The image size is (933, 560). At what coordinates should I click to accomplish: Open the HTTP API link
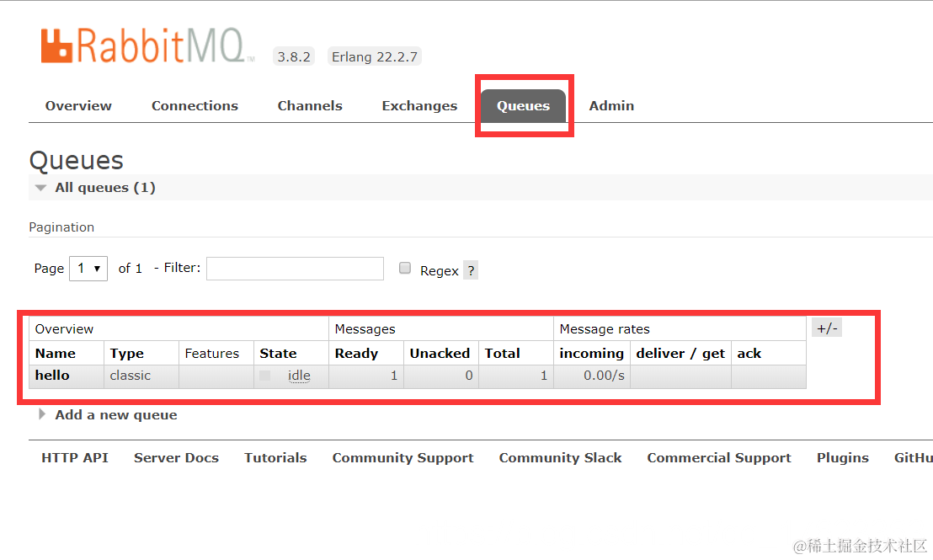[x=75, y=457]
